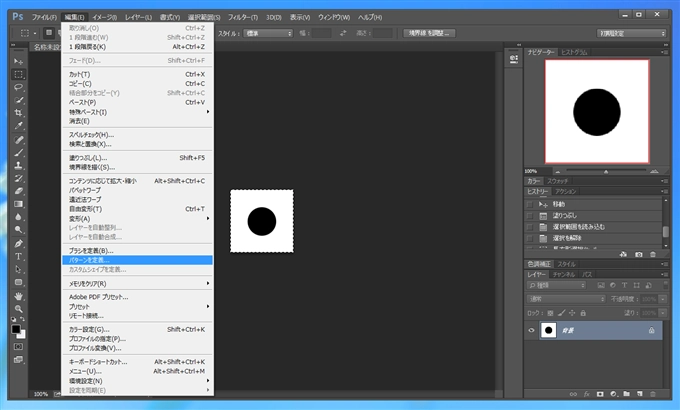Delete current history state trash icon
Screen dimensions: 680x410
(653, 255)
